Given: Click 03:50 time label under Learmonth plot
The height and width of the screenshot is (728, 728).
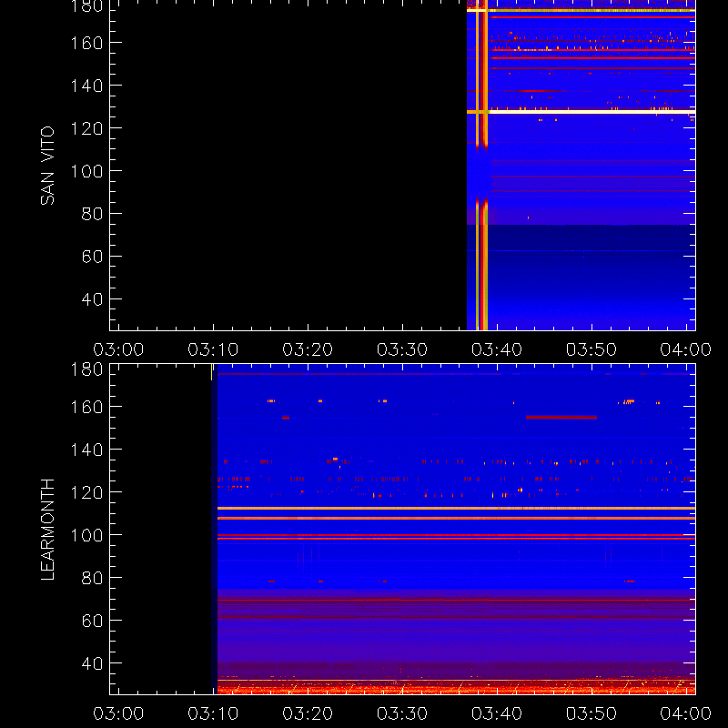Looking at the screenshot, I should pos(591,713).
